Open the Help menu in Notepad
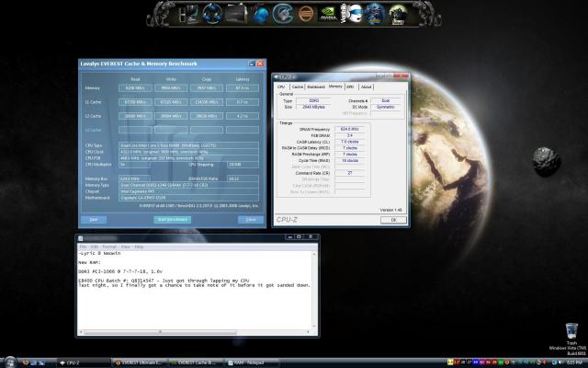Image resolution: width=588 pixels, height=368 pixels. pos(139,247)
